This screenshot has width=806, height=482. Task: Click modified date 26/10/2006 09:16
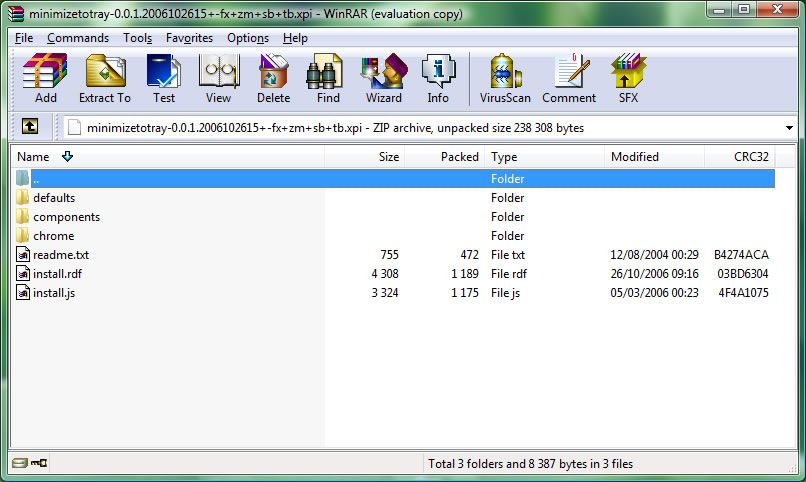click(x=654, y=274)
